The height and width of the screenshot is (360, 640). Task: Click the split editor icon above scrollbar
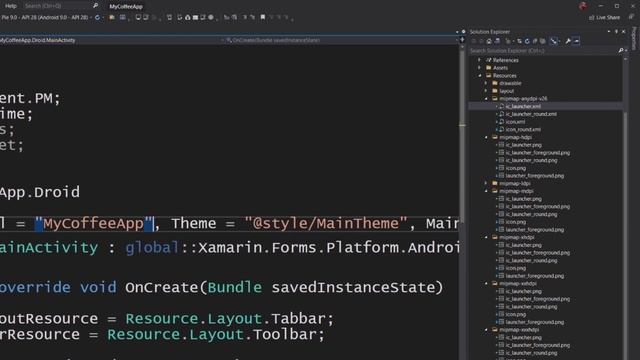point(462,40)
